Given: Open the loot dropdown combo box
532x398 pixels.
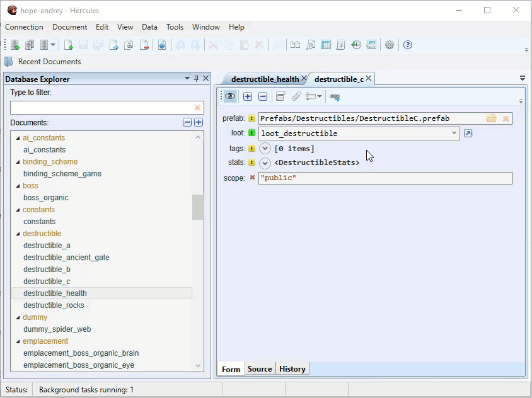Looking at the screenshot, I should [359, 134].
